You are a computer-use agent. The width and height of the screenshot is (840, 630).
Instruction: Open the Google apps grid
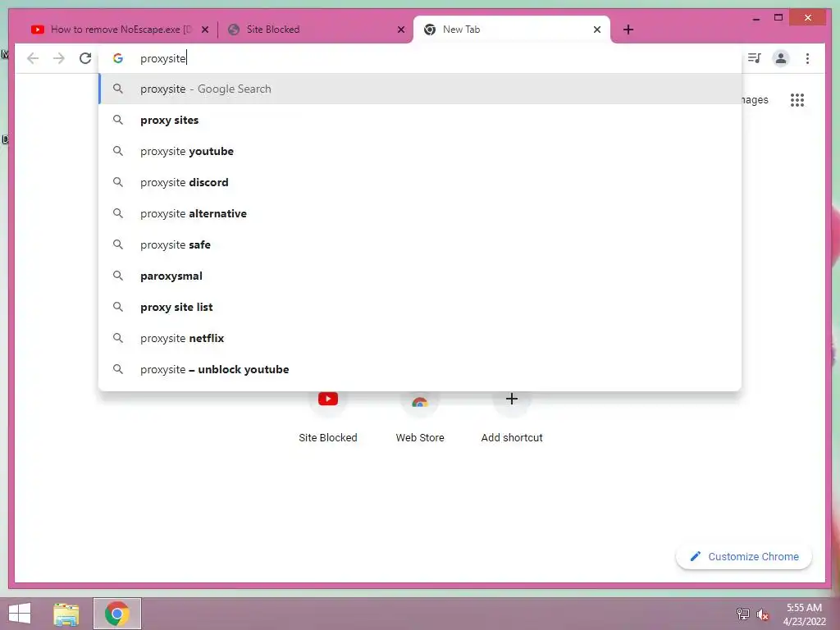click(797, 99)
